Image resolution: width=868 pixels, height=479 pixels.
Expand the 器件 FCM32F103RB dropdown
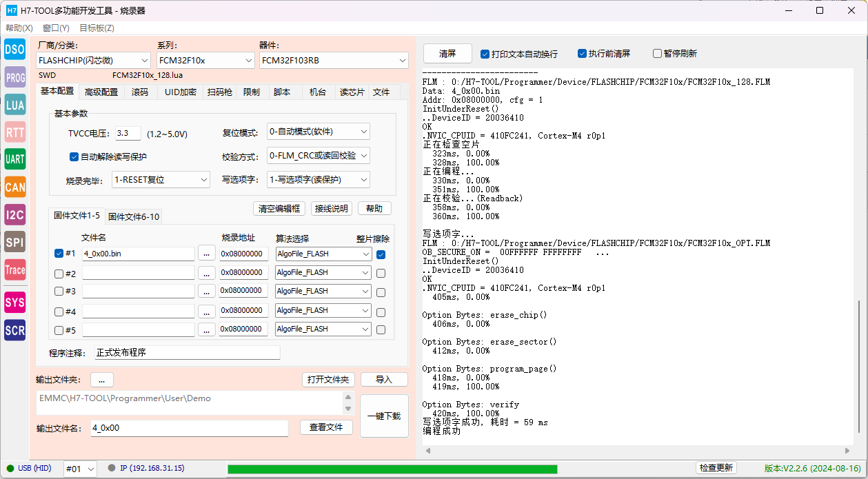pos(334,61)
